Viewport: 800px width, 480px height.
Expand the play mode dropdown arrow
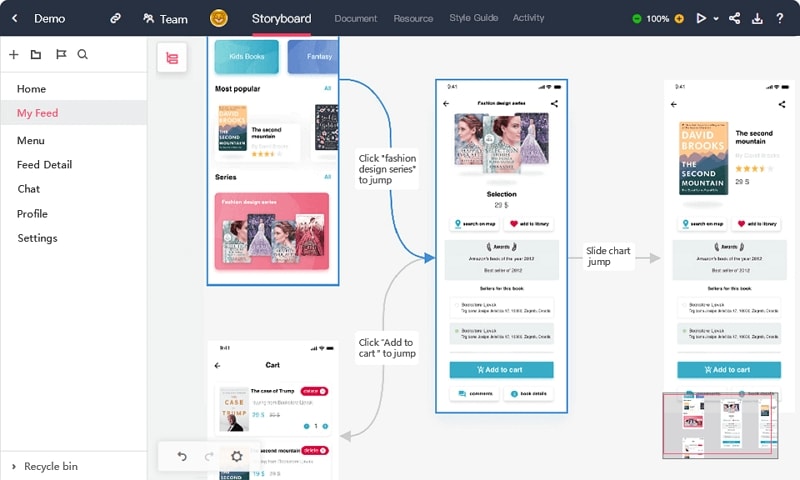pyautogui.click(x=716, y=19)
